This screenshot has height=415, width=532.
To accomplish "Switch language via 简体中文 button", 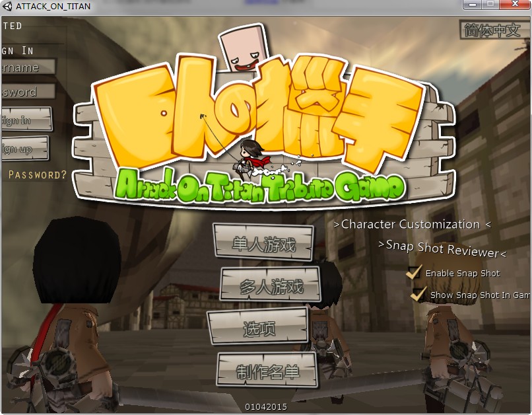I will coord(492,30).
